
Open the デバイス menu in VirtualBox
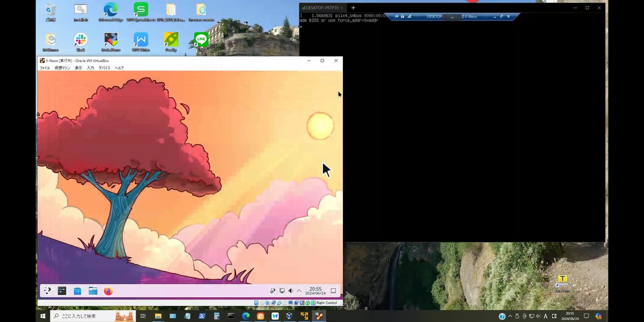coord(104,68)
